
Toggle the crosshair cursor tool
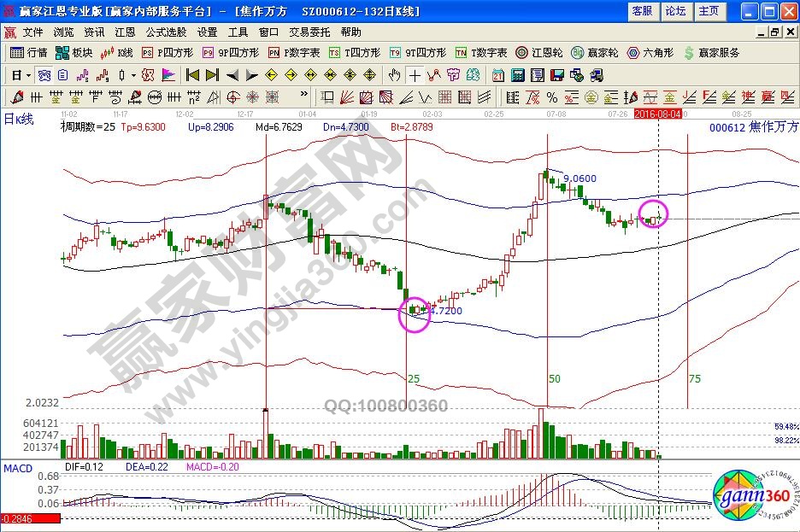(x=415, y=74)
